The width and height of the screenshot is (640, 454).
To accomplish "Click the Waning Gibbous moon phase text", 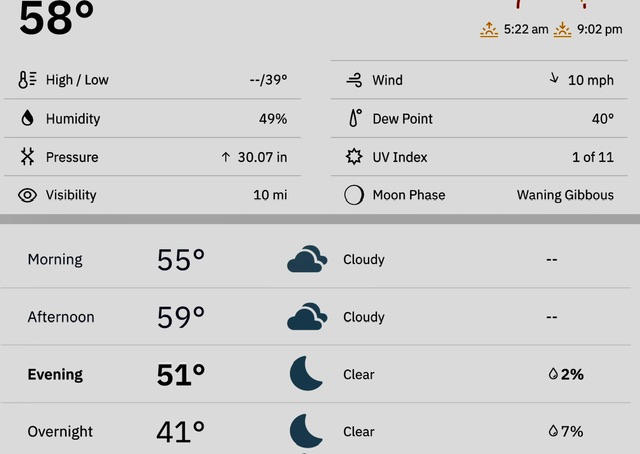I will click(565, 195).
